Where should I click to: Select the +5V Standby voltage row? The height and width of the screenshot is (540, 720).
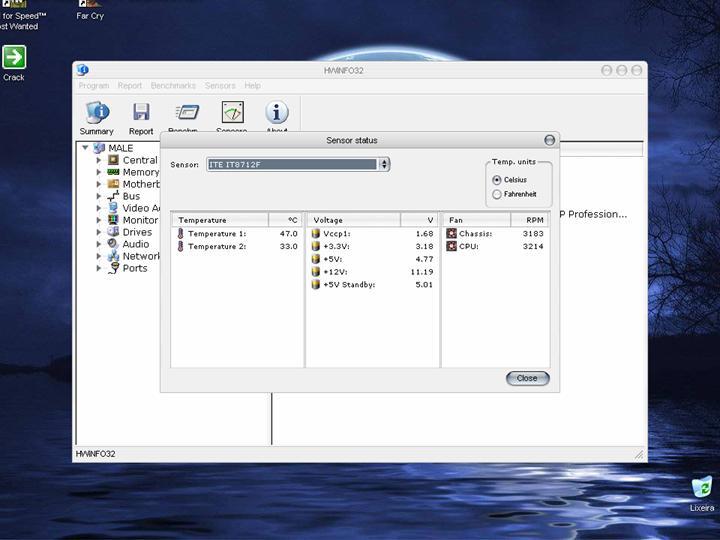[x=372, y=285]
